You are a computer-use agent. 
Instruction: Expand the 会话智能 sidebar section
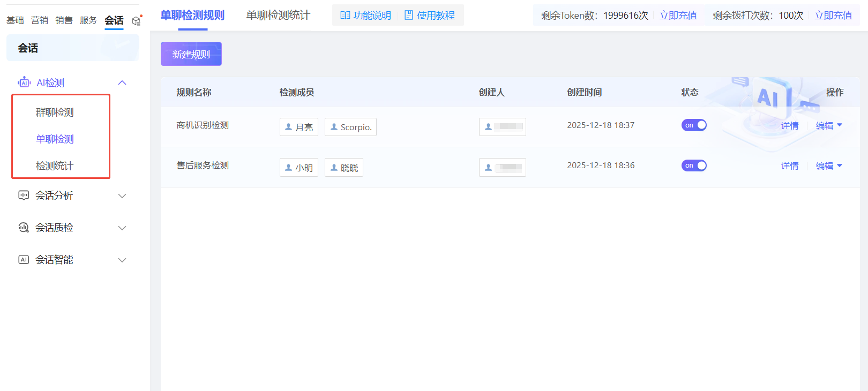[122, 260]
